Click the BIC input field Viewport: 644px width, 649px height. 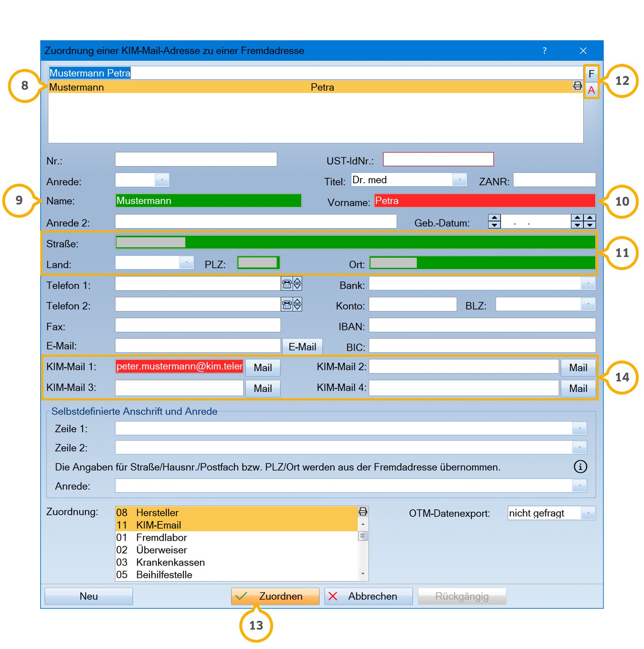(482, 346)
